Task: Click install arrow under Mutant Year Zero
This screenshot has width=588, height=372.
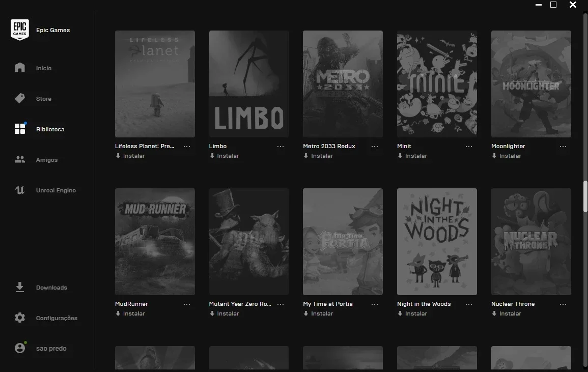Action: click(x=212, y=313)
